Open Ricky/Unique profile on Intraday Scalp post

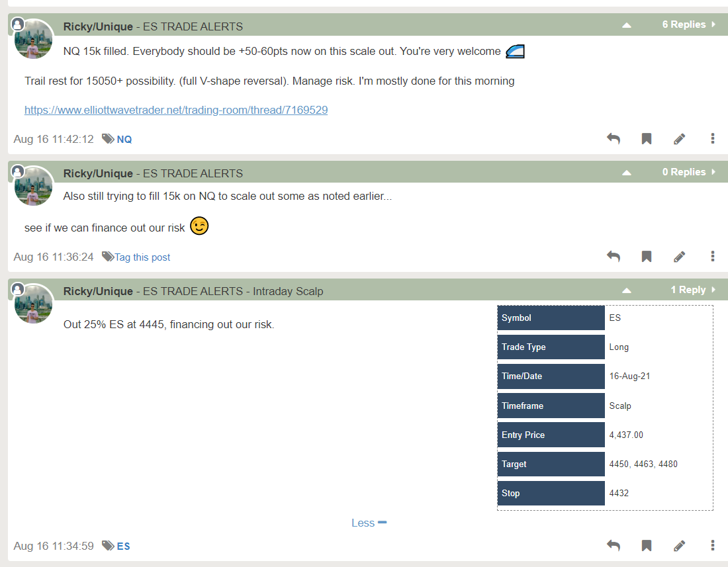coord(98,291)
